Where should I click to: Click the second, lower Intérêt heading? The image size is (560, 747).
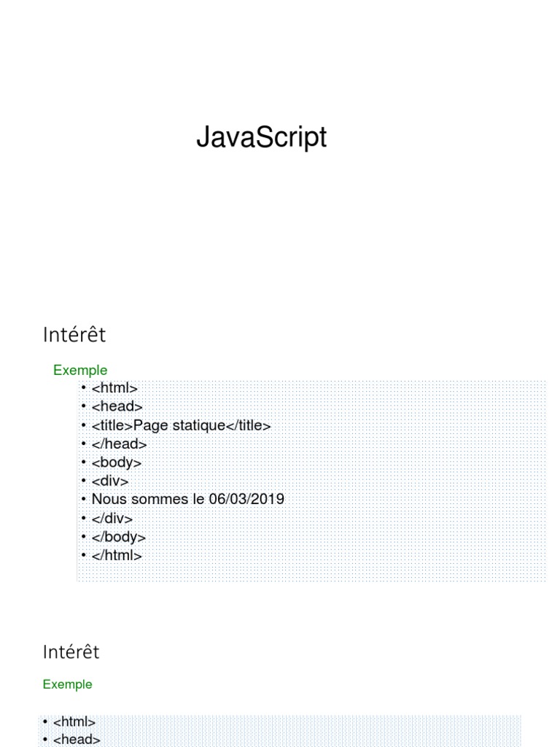tap(71, 651)
